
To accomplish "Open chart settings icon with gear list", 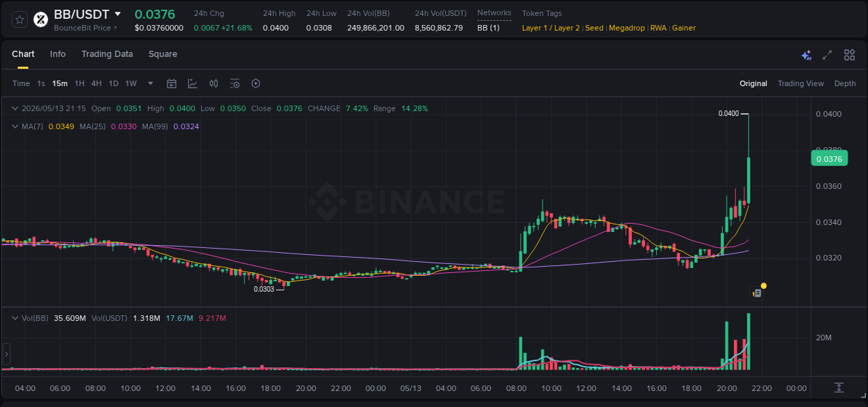I will coord(235,83).
